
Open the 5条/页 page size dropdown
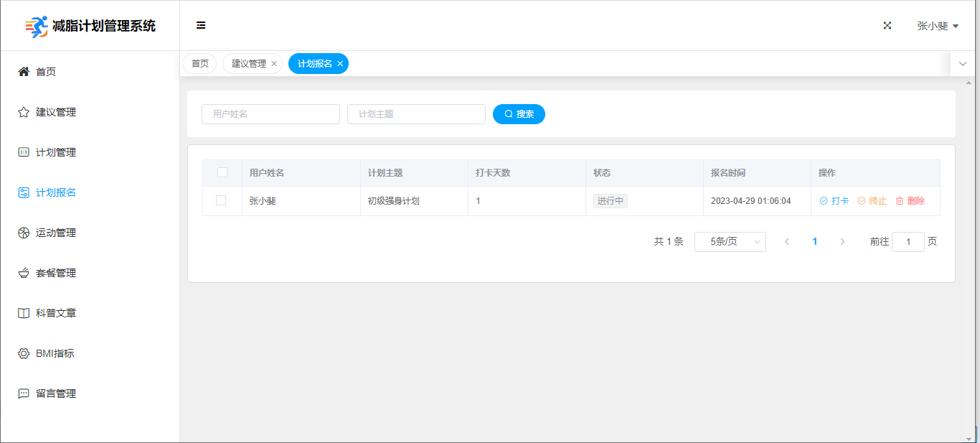[x=730, y=242]
